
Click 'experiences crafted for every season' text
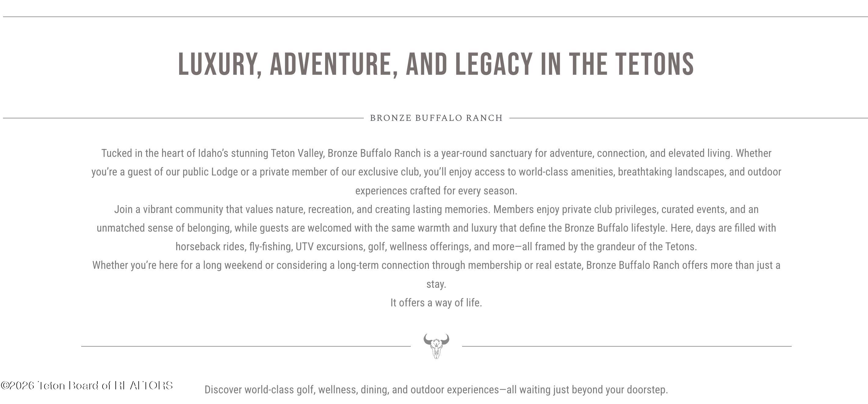click(436, 191)
